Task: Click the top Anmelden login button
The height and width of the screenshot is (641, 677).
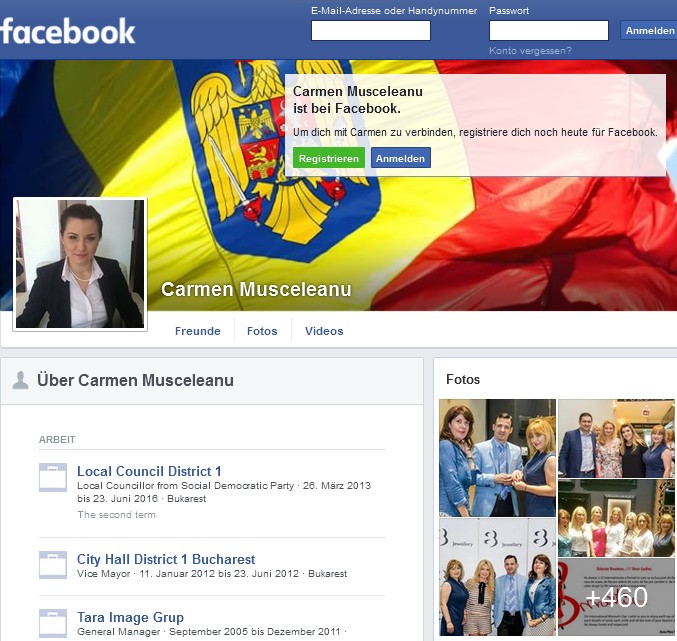Action: tap(649, 31)
